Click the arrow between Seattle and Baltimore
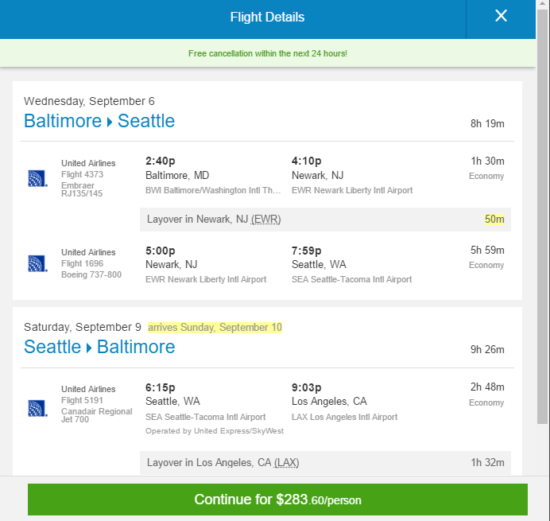The width and height of the screenshot is (550, 521). tap(89, 348)
